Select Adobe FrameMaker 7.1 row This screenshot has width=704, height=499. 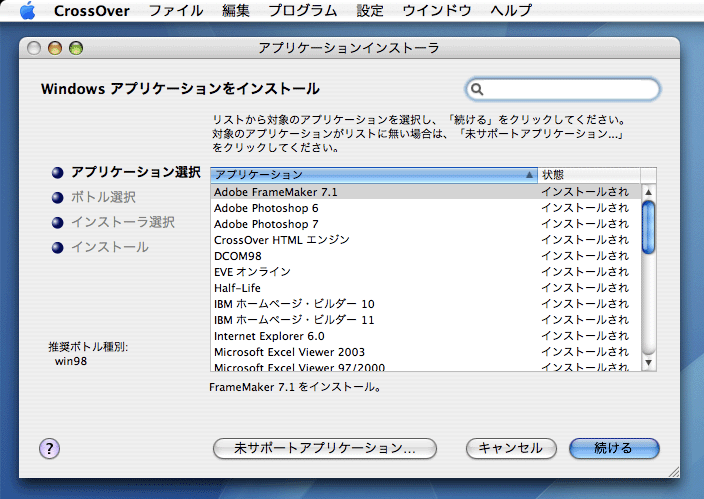coord(426,192)
